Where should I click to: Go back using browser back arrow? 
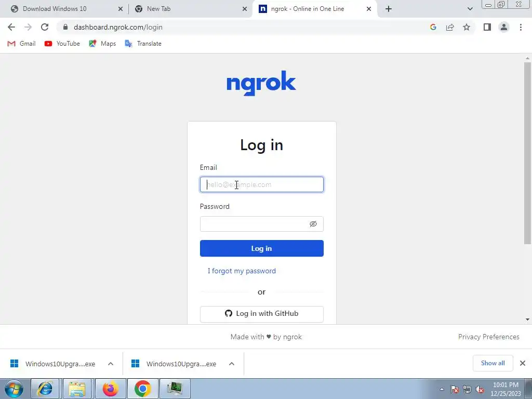[x=11, y=27]
